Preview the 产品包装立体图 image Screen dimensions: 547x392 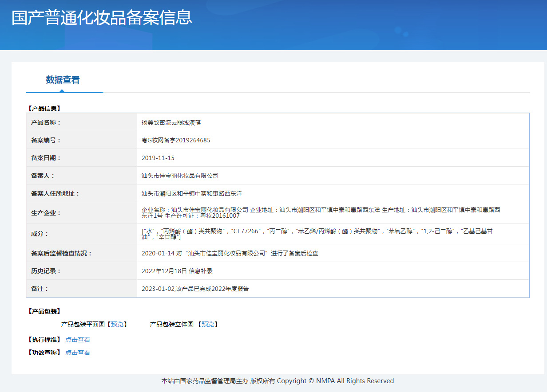tap(208, 324)
